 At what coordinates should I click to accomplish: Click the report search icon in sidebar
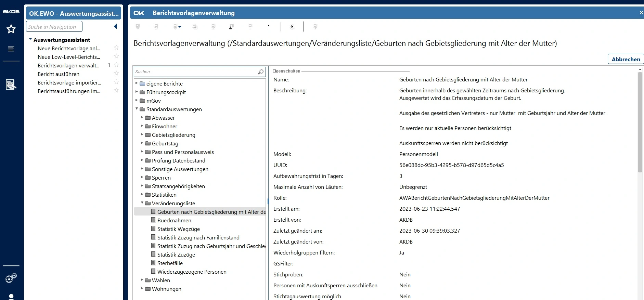click(11, 84)
